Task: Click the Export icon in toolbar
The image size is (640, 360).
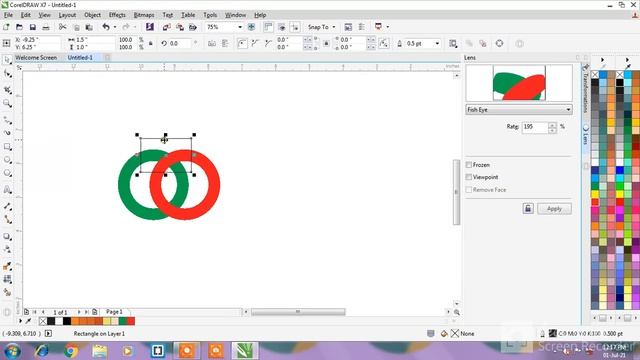Action: pos(180,27)
